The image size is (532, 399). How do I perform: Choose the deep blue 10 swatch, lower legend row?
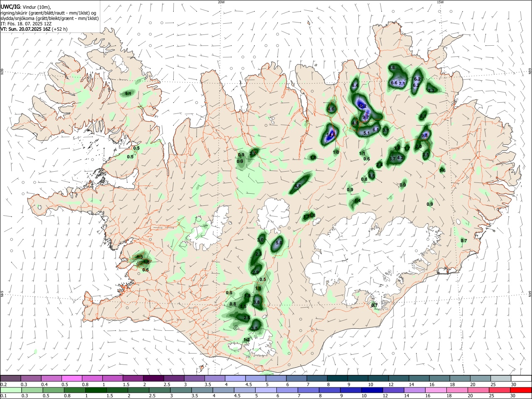click(x=371, y=390)
